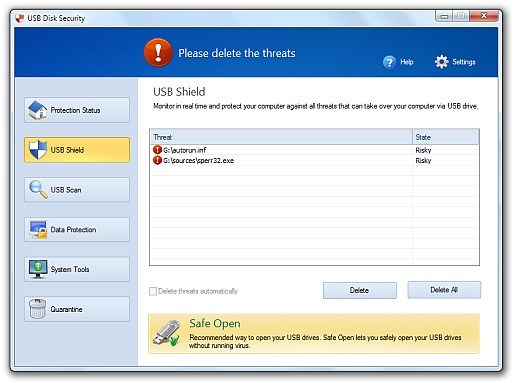The image size is (515, 383).
Task: Toggle Delete threats automatically checkbox
Action: click(x=153, y=291)
